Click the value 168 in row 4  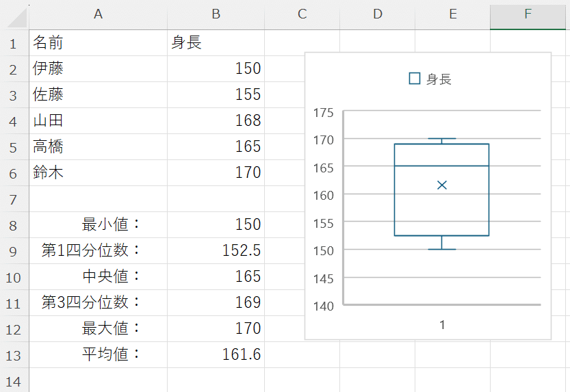click(216, 121)
